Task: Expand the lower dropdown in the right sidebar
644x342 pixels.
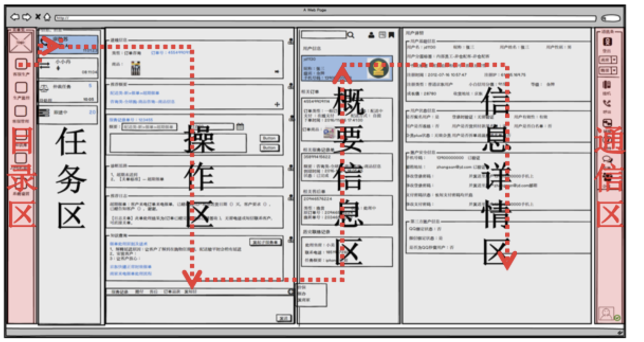Action: point(608,70)
